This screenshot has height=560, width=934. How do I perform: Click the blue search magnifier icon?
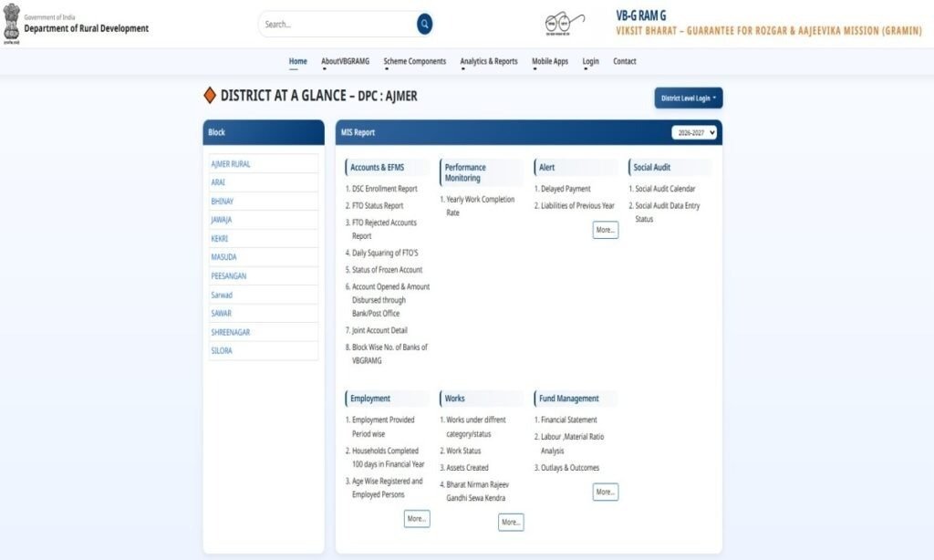424,24
